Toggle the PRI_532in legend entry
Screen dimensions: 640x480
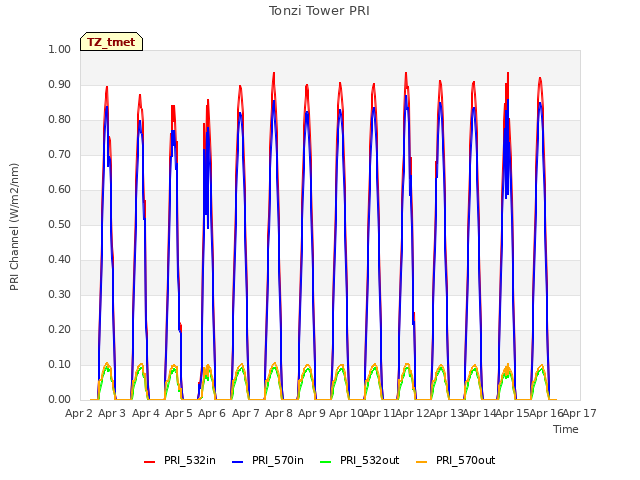tap(180, 460)
